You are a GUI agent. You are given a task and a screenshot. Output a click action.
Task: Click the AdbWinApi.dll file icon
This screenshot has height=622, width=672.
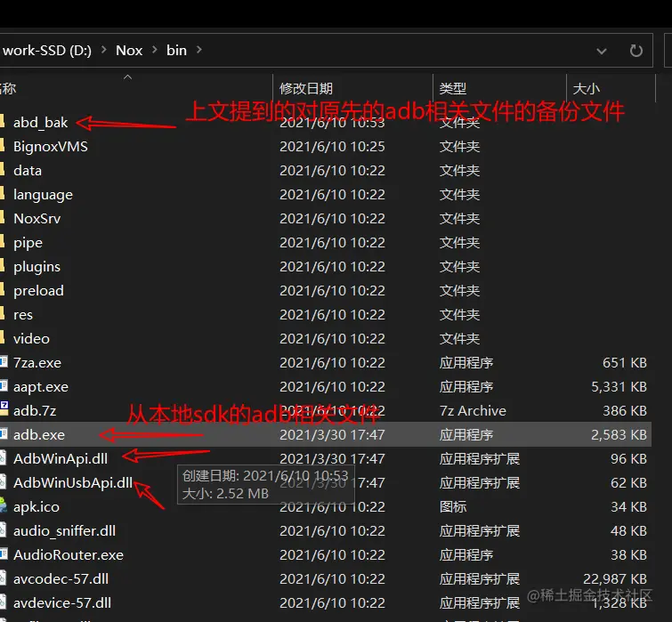(x=3, y=458)
